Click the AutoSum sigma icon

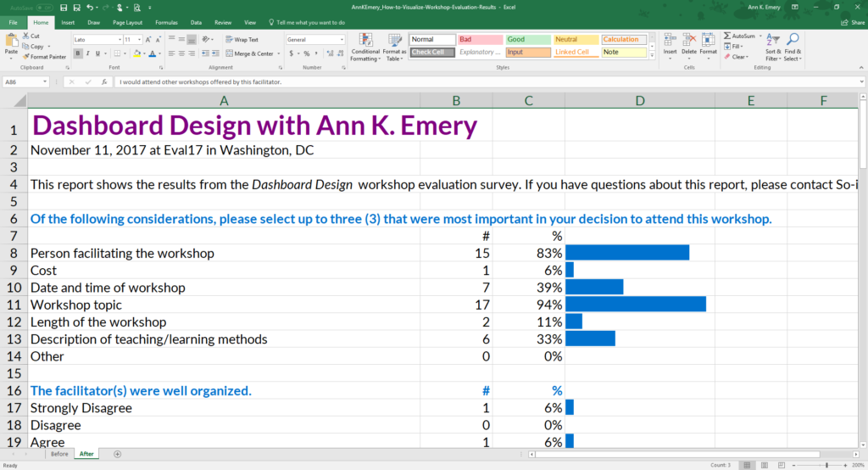727,36
